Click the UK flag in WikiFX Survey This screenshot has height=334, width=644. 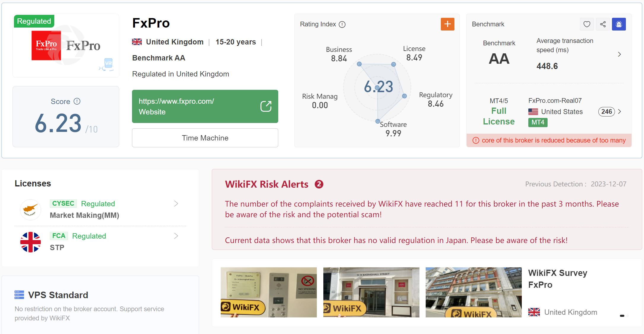coord(534,312)
